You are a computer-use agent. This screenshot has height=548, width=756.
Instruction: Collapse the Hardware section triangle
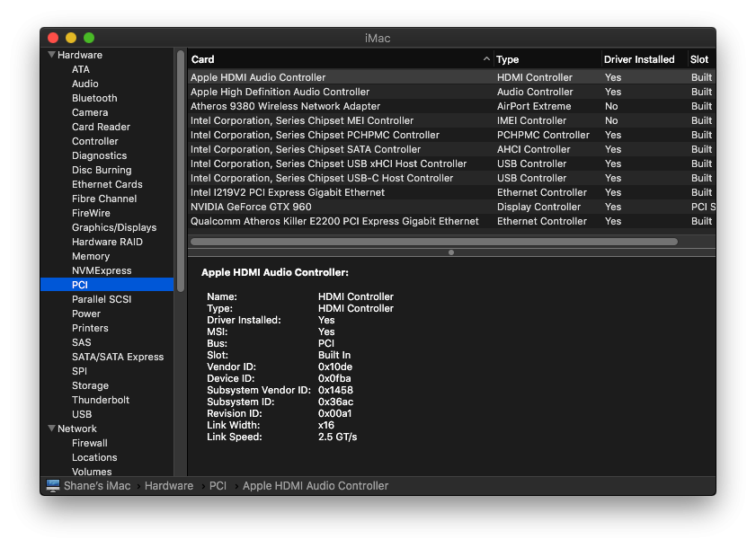click(51, 55)
